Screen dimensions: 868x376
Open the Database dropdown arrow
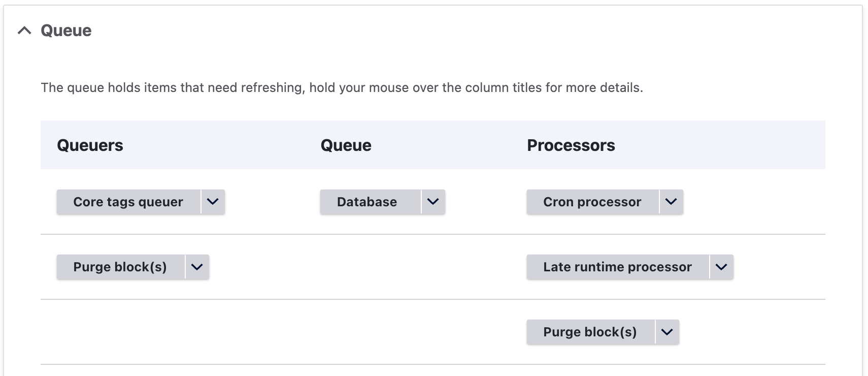pyautogui.click(x=433, y=202)
